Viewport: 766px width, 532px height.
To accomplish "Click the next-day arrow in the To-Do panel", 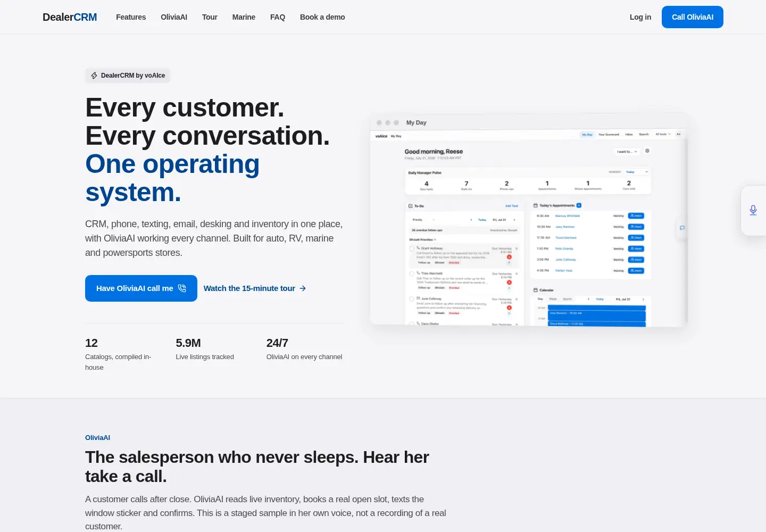I will point(514,220).
